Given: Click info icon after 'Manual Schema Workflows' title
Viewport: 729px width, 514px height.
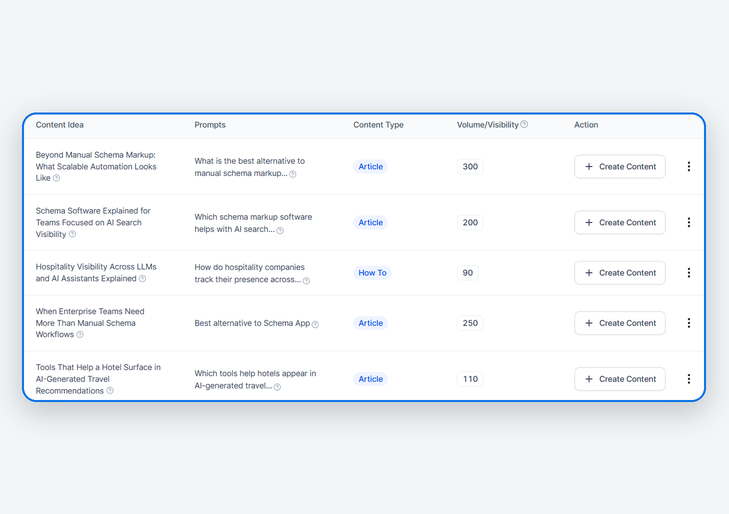Looking at the screenshot, I should pos(80,335).
